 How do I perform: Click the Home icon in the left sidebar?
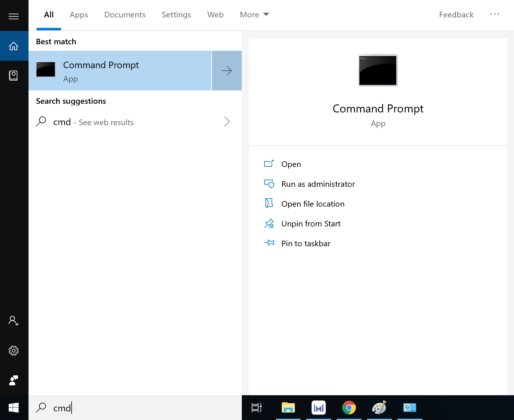[x=14, y=46]
